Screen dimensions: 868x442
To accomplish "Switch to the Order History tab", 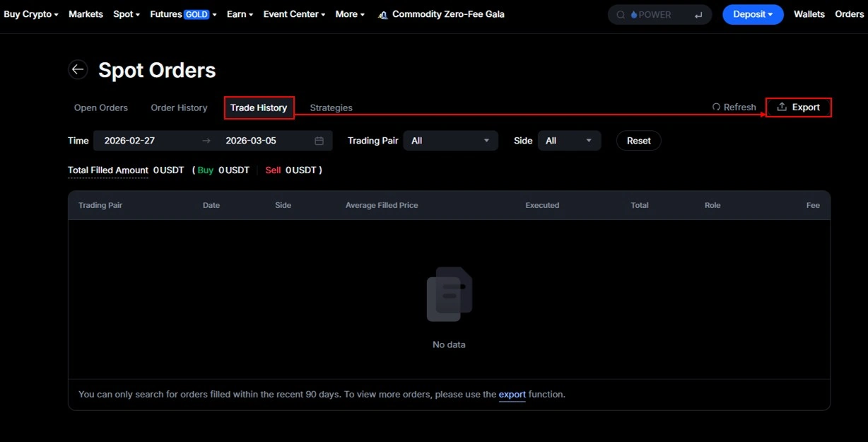I will click(179, 107).
